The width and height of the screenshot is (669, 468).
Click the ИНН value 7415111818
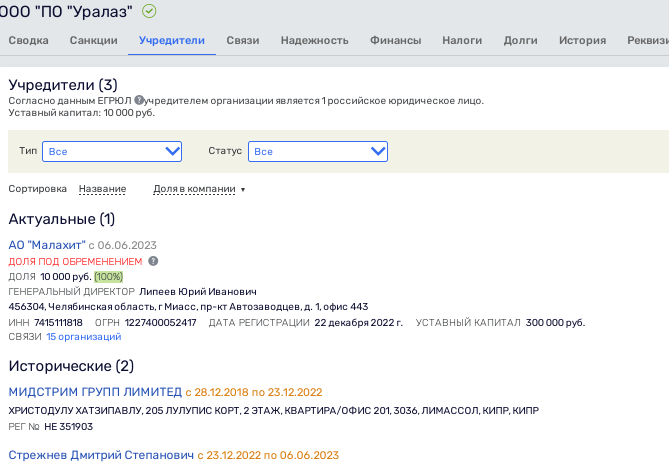pyautogui.click(x=58, y=323)
